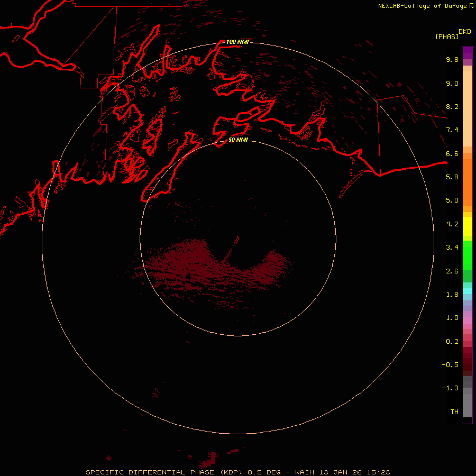Select the bright green segment near 3.4
Screen dimensions: 476x476
(x=467, y=255)
